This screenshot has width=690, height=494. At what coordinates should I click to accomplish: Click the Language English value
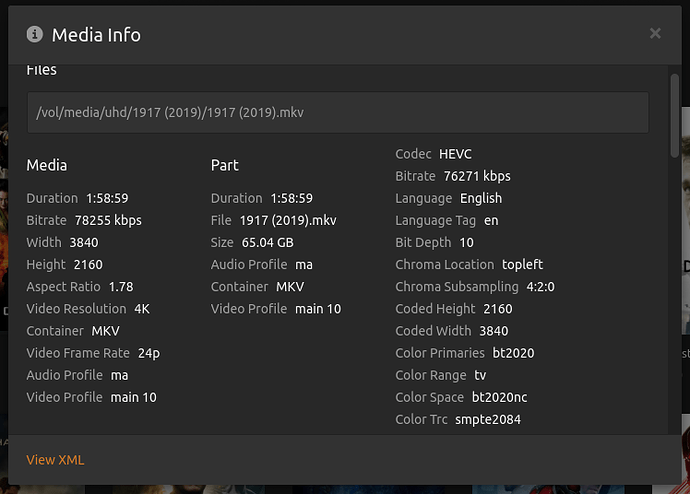coord(481,198)
